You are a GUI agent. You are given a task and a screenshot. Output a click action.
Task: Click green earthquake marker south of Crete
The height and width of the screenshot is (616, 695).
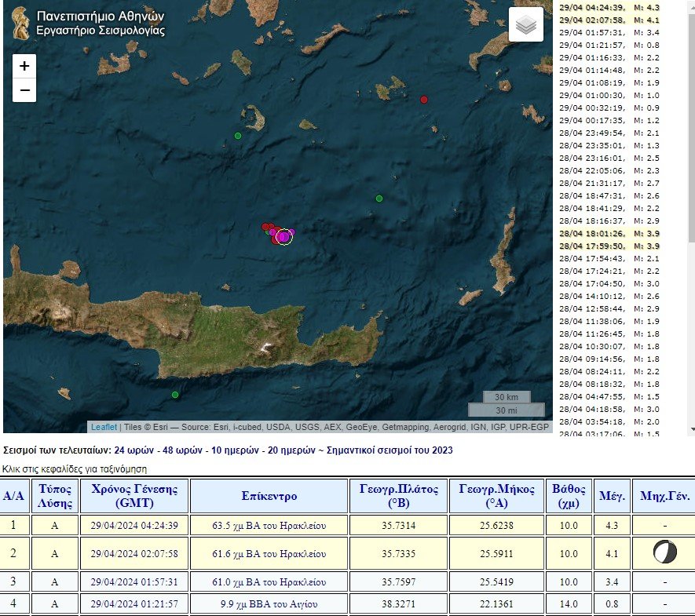pos(175,394)
